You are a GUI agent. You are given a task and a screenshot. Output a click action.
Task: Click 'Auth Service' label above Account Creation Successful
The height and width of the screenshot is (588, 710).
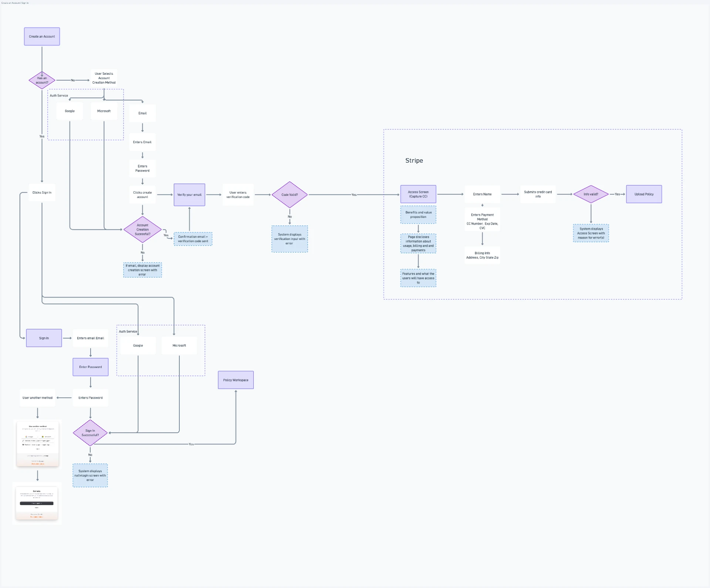click(59, 96)
